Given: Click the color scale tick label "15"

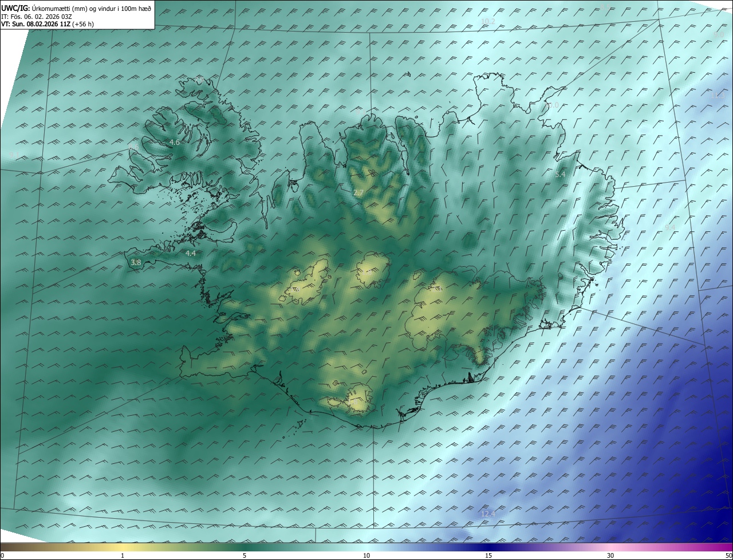Looking at the screenshot, I should [488, 555].
